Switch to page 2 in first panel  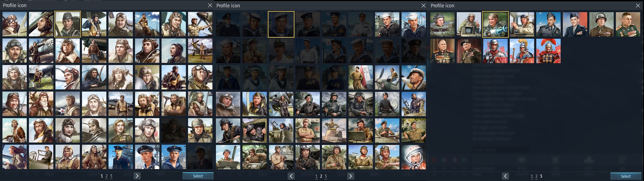point(106,176)
